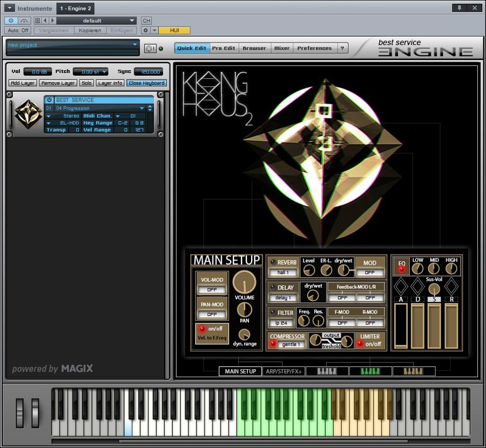The width and height of the screenshot is (486, 448).
Task: Click the filter Res. knob
Action: [318, 321]
